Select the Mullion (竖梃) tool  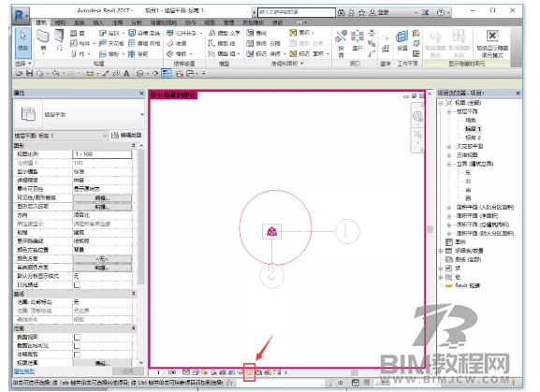tap(139, 53)
